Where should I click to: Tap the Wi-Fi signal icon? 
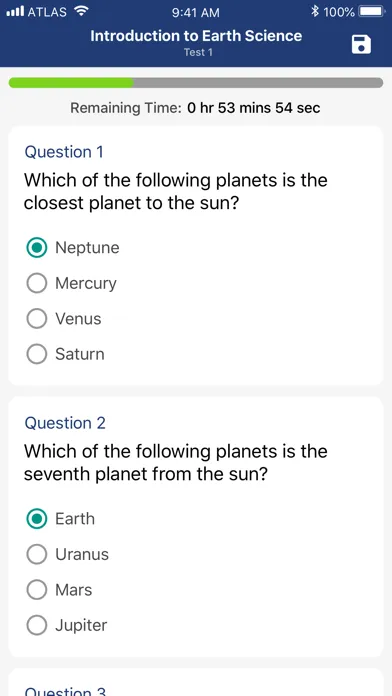coord(81,11)
